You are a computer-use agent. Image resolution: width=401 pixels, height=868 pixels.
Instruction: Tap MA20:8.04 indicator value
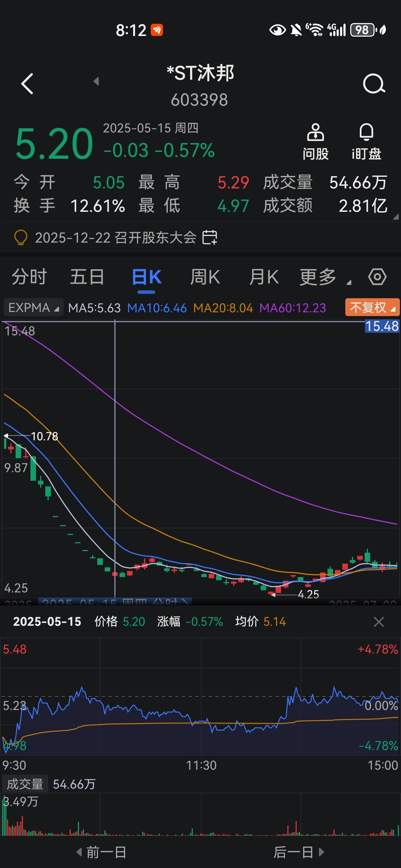pyautogui.click(x=223, y=308)
